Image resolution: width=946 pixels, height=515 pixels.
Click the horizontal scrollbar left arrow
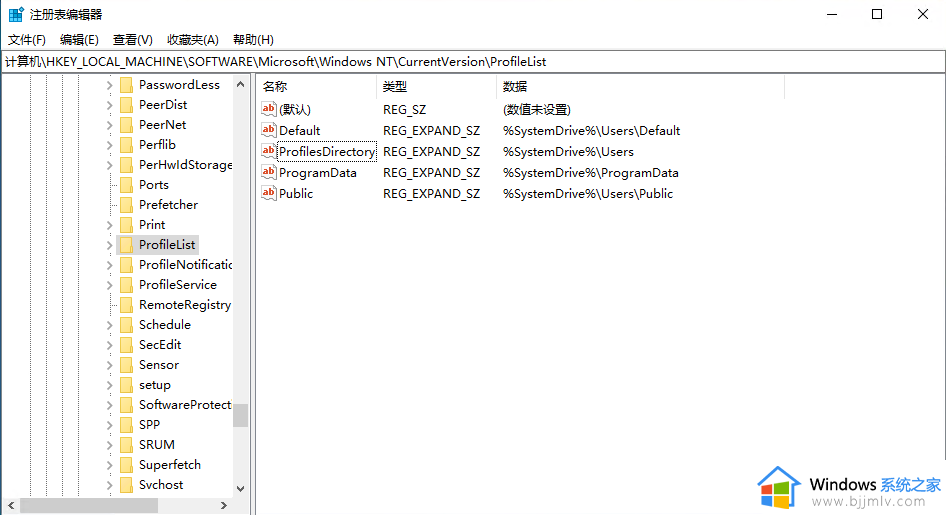[x=11, y=505]
